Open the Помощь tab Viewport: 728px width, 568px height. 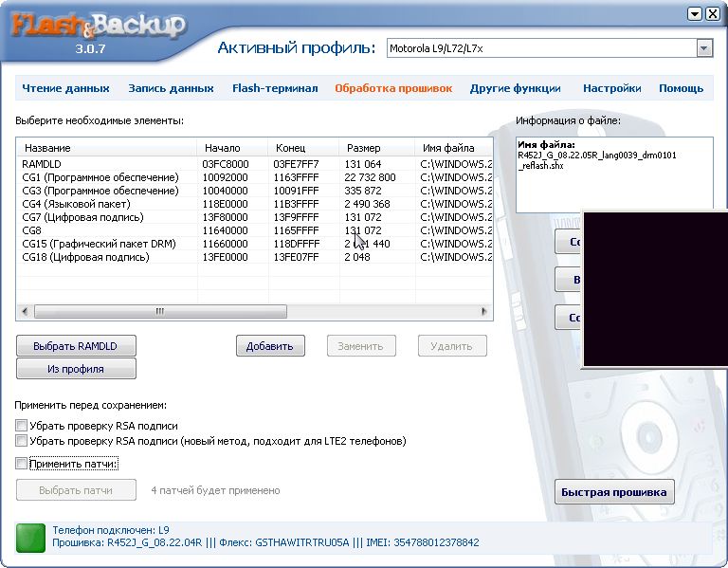pos(681,88)
